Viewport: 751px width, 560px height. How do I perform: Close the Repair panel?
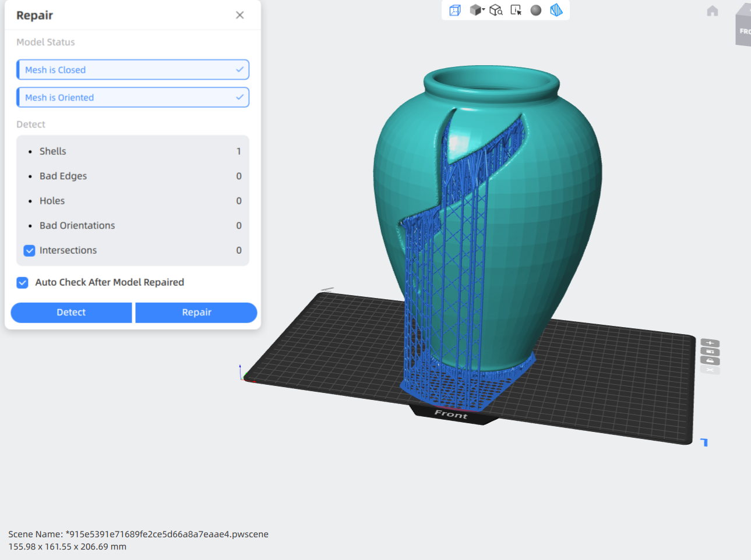pyautogui.click(x=239, y=15)
